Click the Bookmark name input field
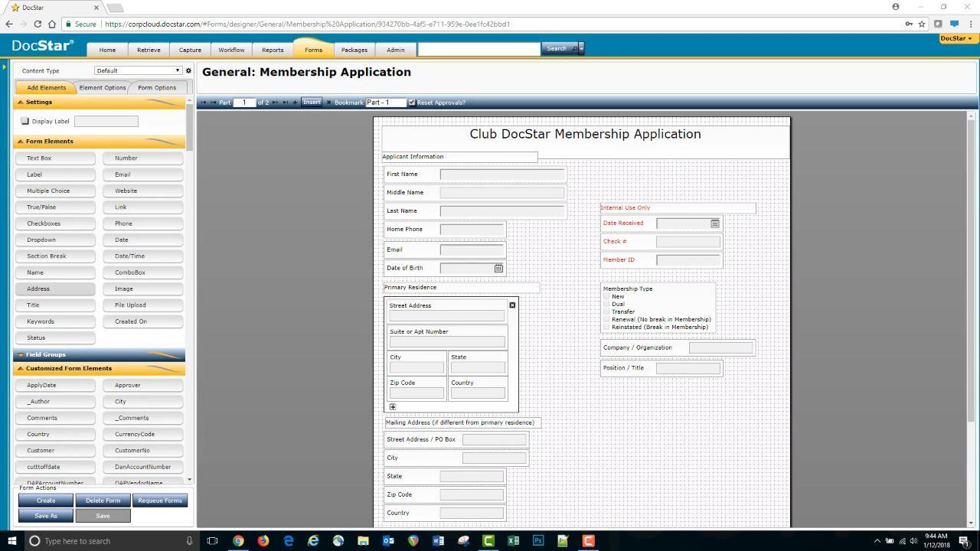Viewport: 980px width, 551px height. click(x=386, y=103)
